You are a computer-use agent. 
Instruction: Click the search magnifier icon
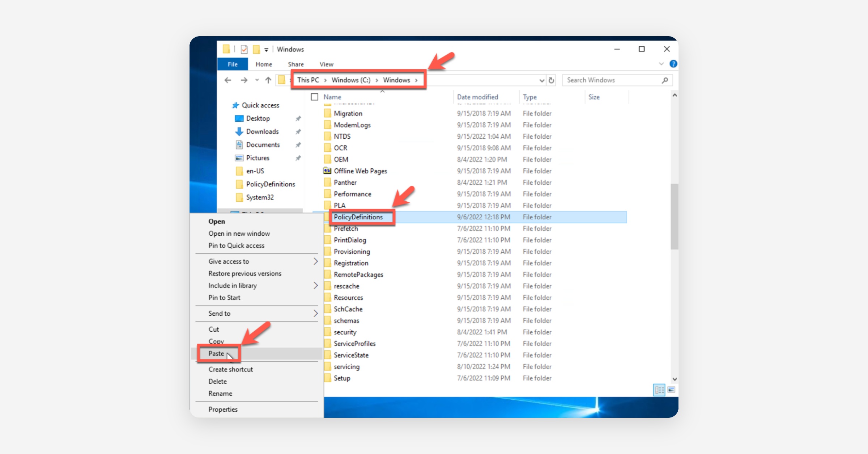coord(665,80)
